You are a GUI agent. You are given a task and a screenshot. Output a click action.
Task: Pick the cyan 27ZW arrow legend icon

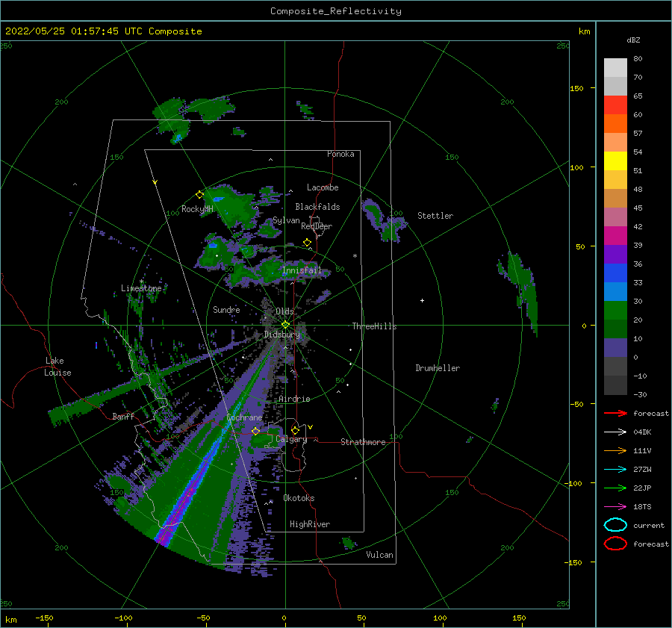615,470
